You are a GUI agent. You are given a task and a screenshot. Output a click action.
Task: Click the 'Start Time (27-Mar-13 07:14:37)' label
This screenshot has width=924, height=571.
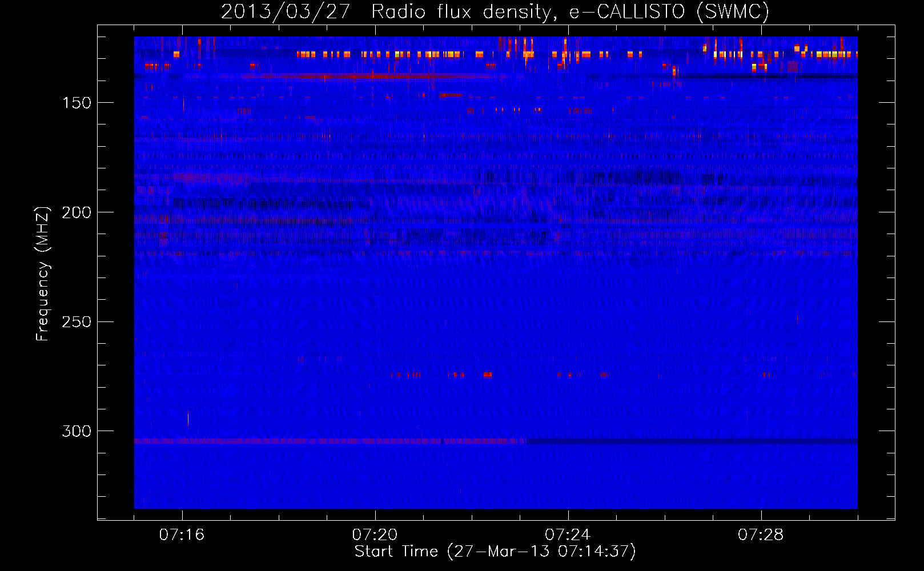click(495, 552)
